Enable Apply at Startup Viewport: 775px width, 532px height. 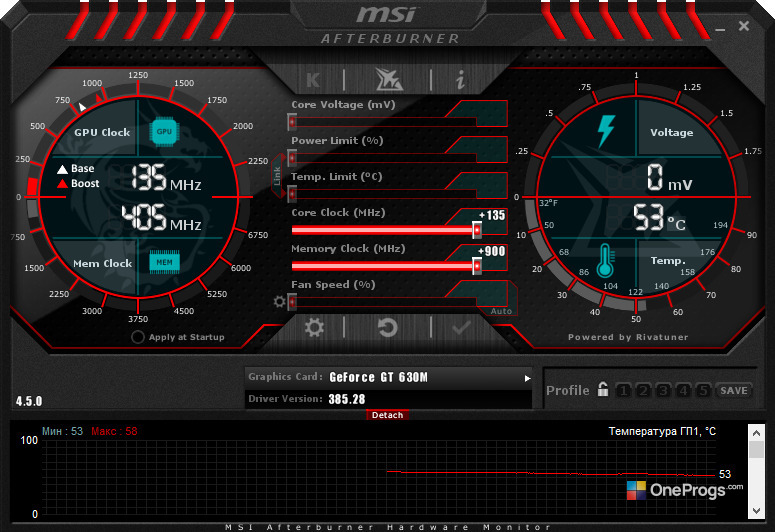[138, 337]
